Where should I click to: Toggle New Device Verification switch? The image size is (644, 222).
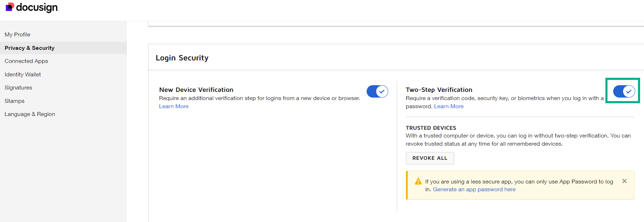click(x=377, y=92)
